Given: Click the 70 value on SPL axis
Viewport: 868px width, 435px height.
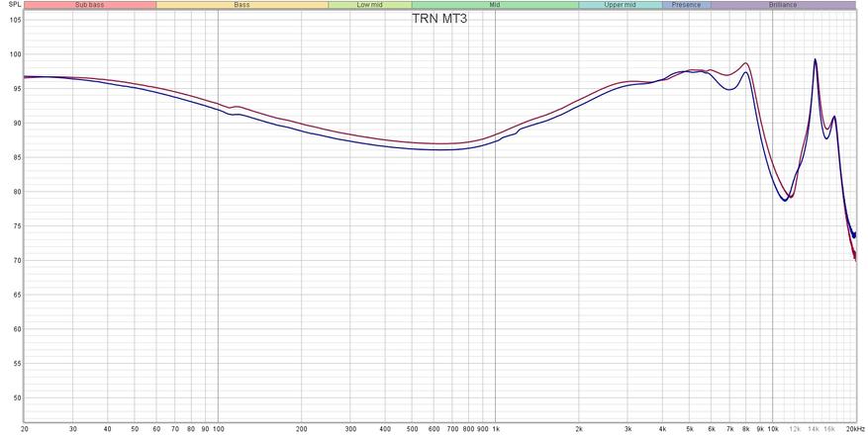Looking at the screenshot, I should point(17,260).
